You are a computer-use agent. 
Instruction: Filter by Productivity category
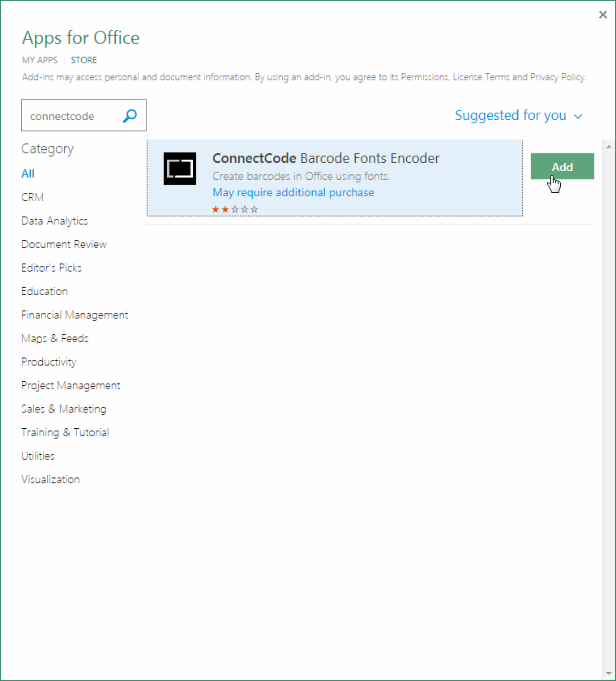(x=49, y=362)
